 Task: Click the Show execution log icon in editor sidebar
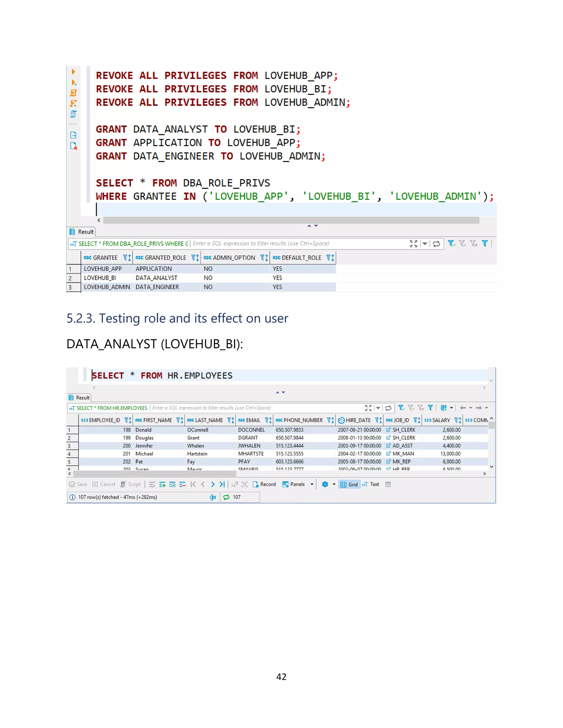point(73,146)
